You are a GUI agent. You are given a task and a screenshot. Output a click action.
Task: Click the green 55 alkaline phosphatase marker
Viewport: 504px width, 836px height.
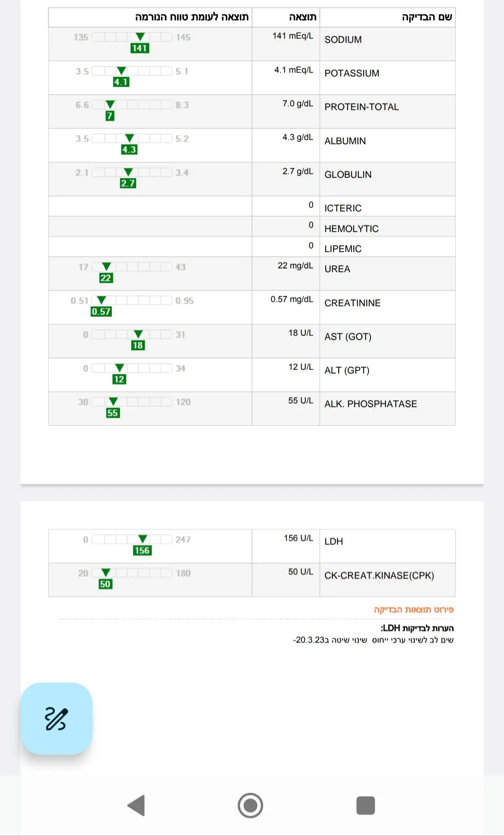click(112, 413)
